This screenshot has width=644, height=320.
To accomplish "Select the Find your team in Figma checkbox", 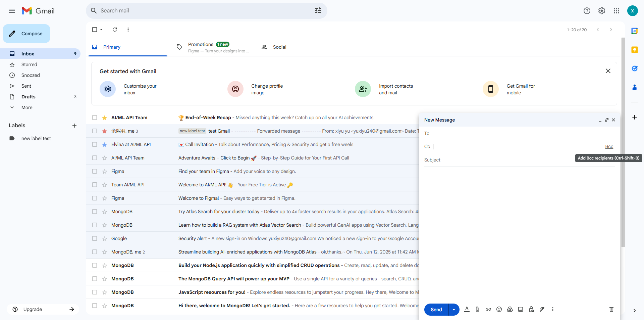I will [95, 171].
